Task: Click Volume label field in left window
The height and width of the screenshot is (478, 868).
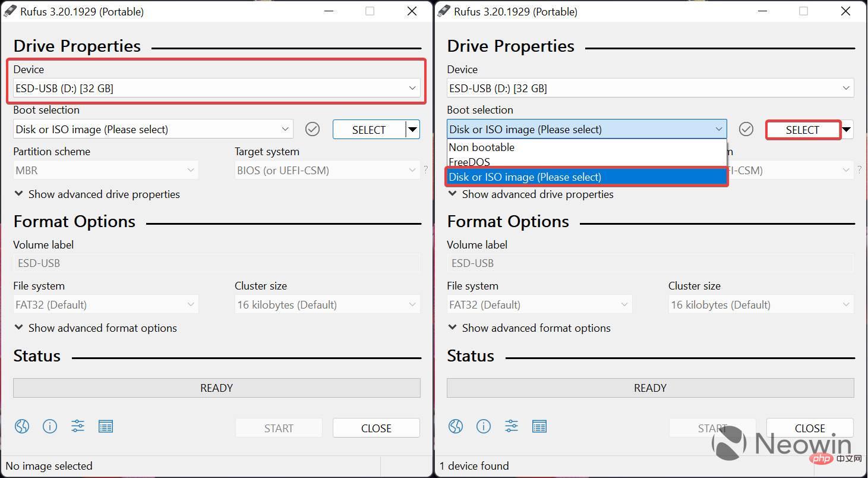Action: click(x=216, y=263)
